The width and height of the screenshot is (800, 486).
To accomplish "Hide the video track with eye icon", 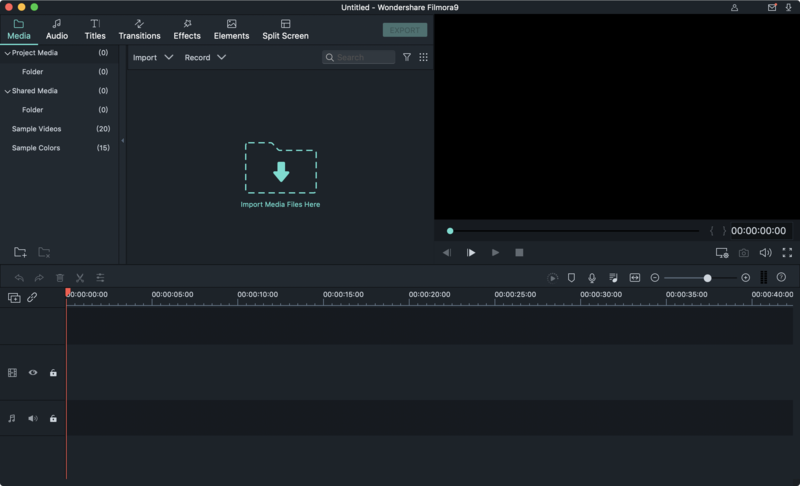I will pos(33,373).
